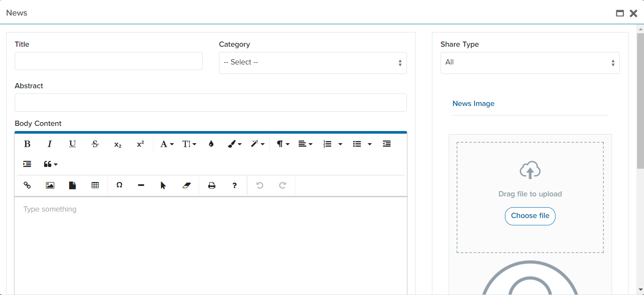Open the Category select dropdown
Screen dimensions: 644x295
pyautogui.click(x=313, y=63)
